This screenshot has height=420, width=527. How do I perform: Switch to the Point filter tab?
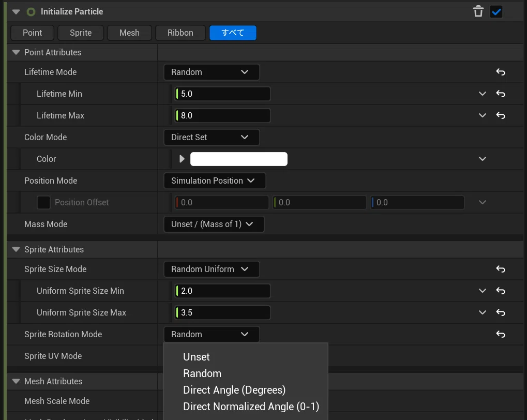coord(32,33)
